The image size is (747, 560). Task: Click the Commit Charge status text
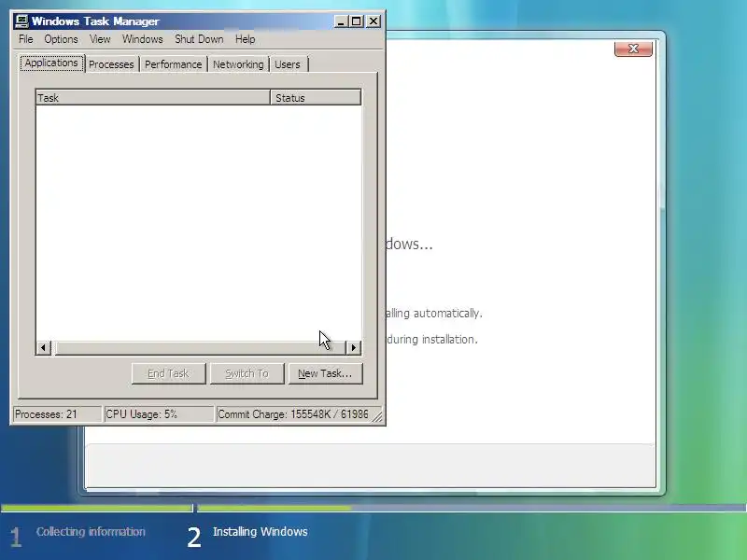(x=292, y=414)
